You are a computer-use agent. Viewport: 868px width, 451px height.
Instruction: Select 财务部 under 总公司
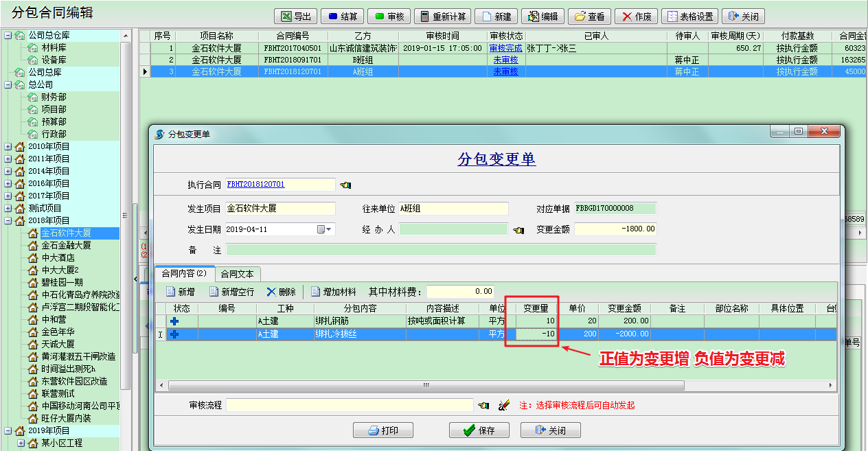tap(54, 97)
